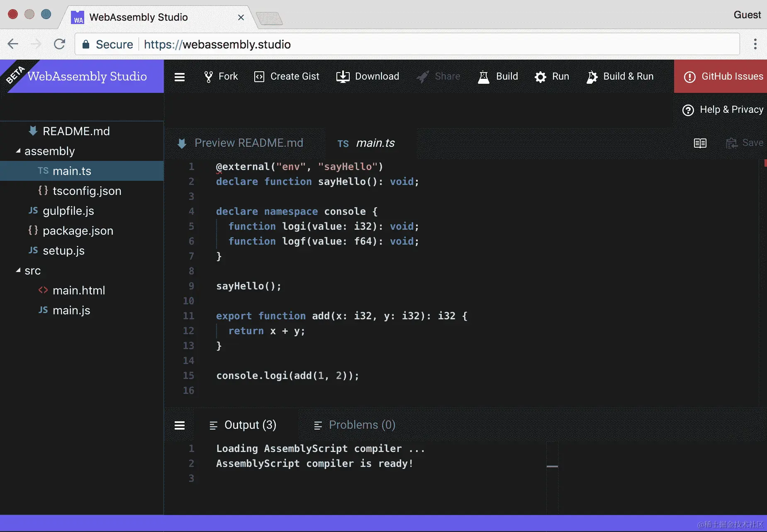Click the Run gear icon
Screen dimensions: 767x532
click(x=541, y=77)
